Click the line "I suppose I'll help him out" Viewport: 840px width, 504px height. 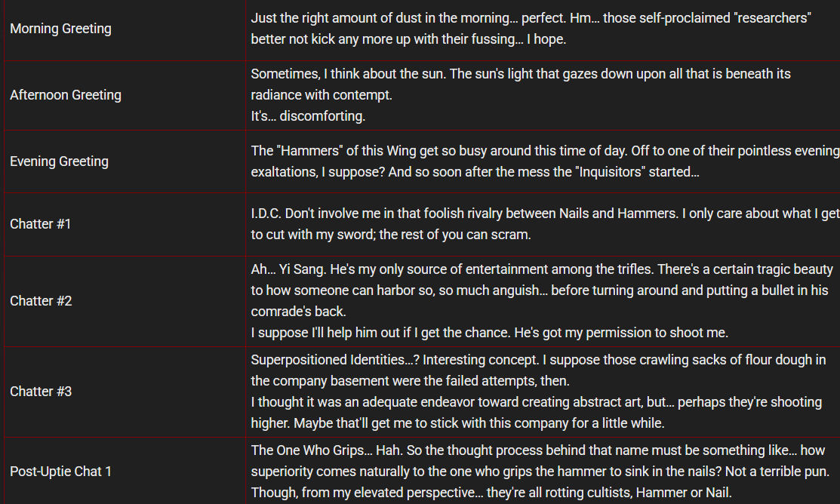[x=489, y=333]
